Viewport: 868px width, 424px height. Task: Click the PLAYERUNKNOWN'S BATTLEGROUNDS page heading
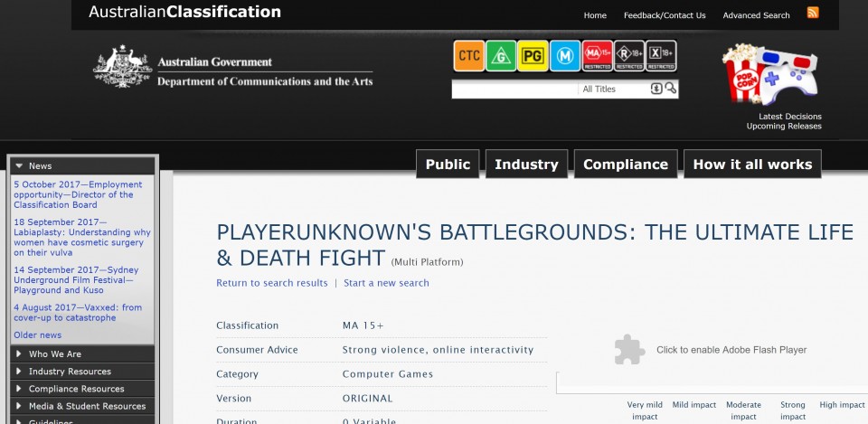pos(534,245)
